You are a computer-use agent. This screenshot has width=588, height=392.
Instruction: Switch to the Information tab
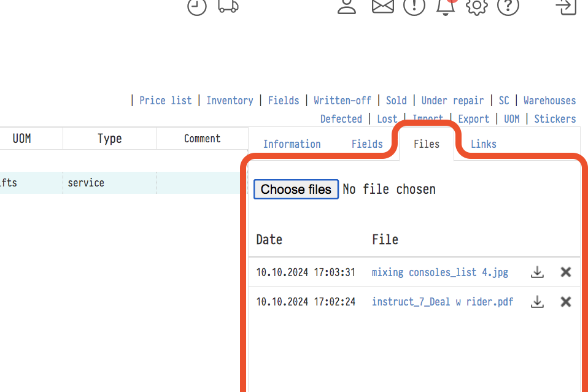click(292, 144)
